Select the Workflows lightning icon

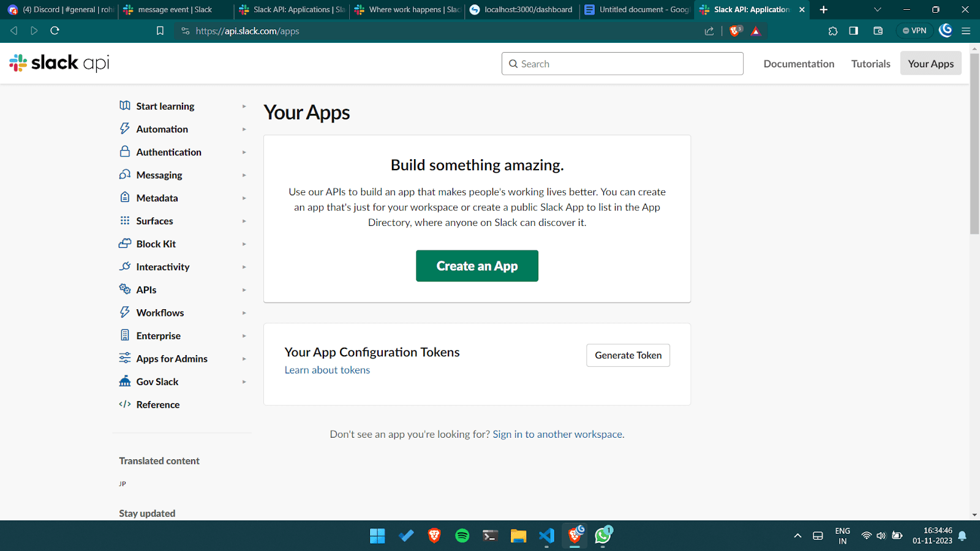125,312
